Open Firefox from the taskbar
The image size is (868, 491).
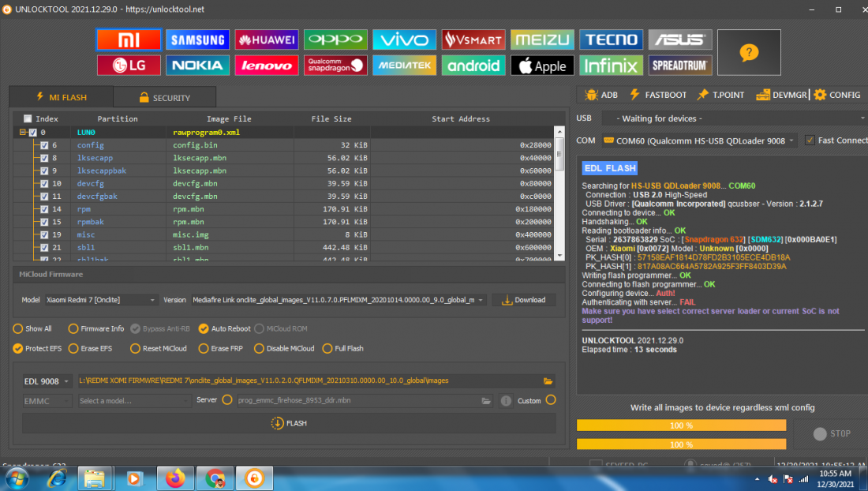175,478
